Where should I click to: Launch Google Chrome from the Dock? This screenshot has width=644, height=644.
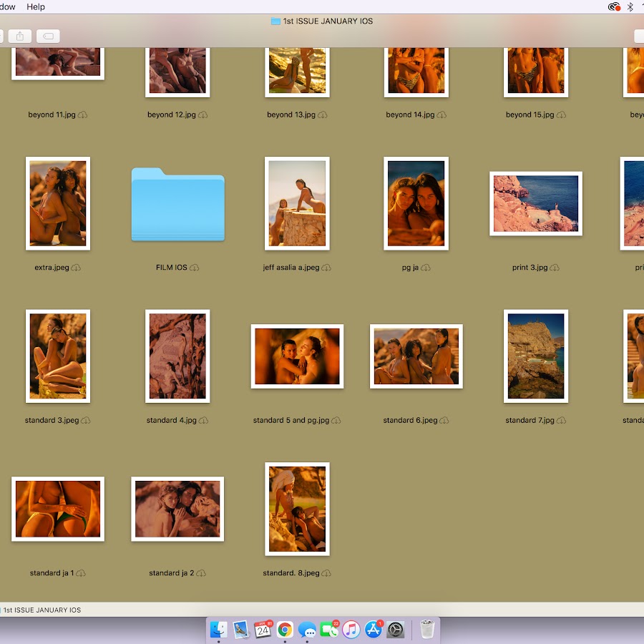click(285, 630)
